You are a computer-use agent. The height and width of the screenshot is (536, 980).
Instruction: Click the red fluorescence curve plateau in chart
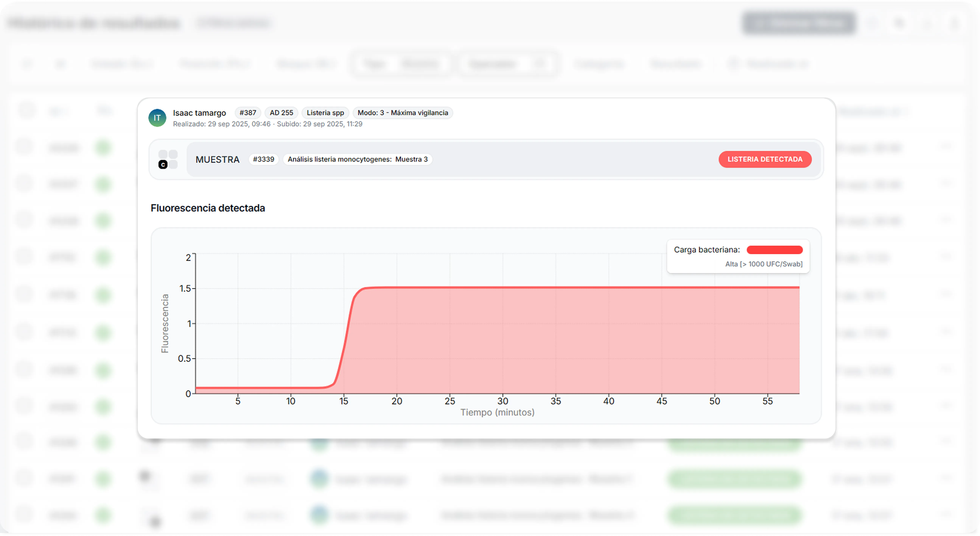point(571,287)
